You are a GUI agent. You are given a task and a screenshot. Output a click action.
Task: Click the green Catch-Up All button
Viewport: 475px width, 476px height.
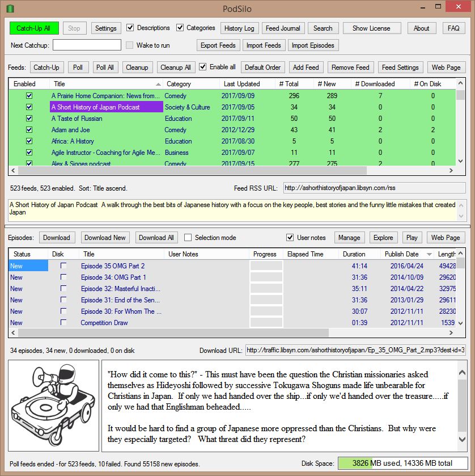coord(34,28)
